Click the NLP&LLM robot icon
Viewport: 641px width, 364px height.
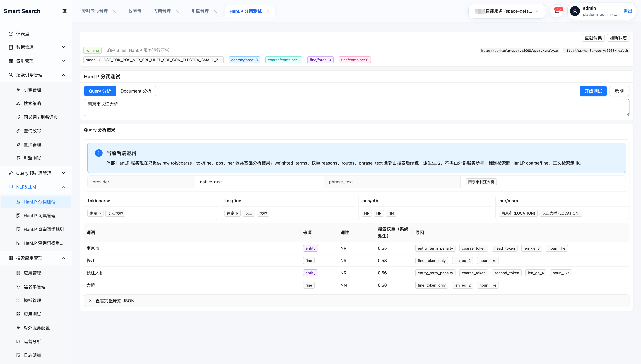[x=11, y=187]
